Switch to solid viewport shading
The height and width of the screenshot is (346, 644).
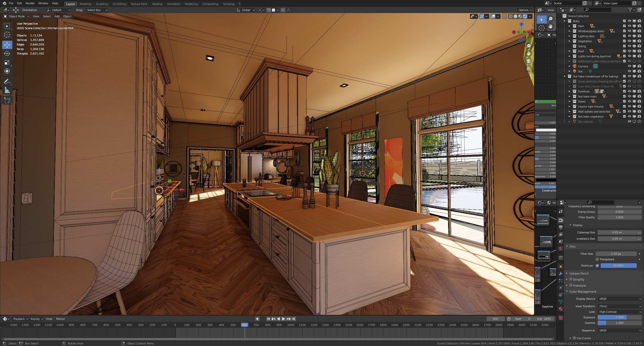point(515,16)
